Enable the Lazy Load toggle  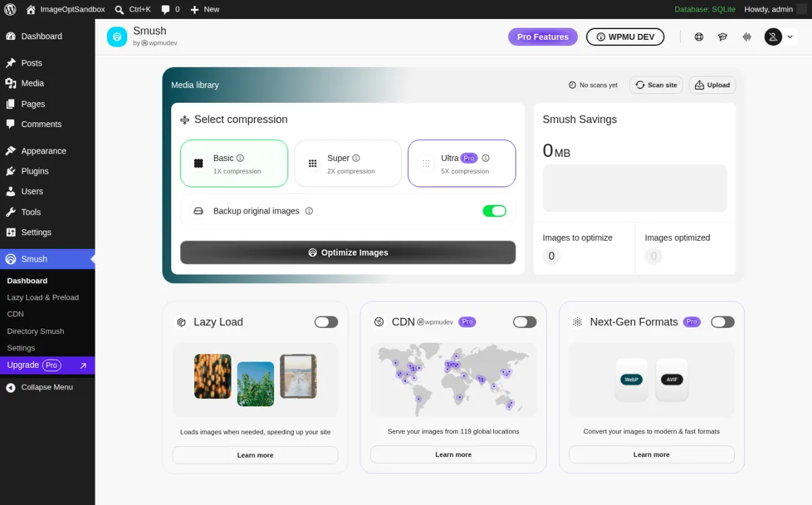pyautogui.click(x=326, y=322)
